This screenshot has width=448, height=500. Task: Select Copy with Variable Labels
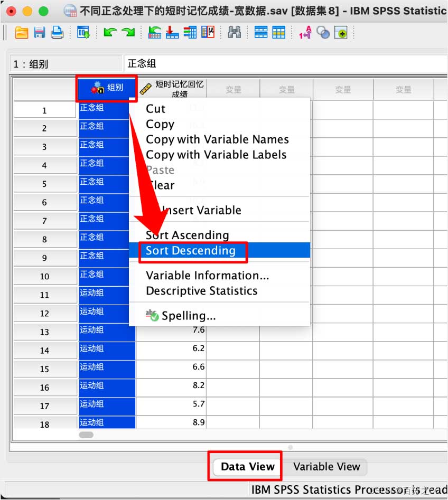click(x=216, y=155)
